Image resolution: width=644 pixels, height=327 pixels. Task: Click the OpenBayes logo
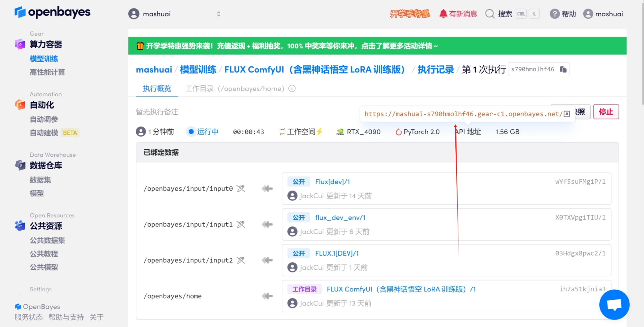(52, 13)
